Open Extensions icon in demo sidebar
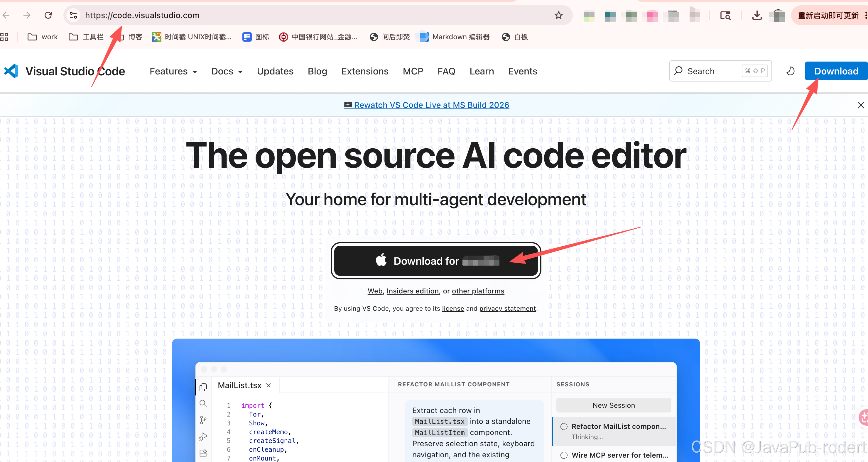 click(x=203, y=453)
